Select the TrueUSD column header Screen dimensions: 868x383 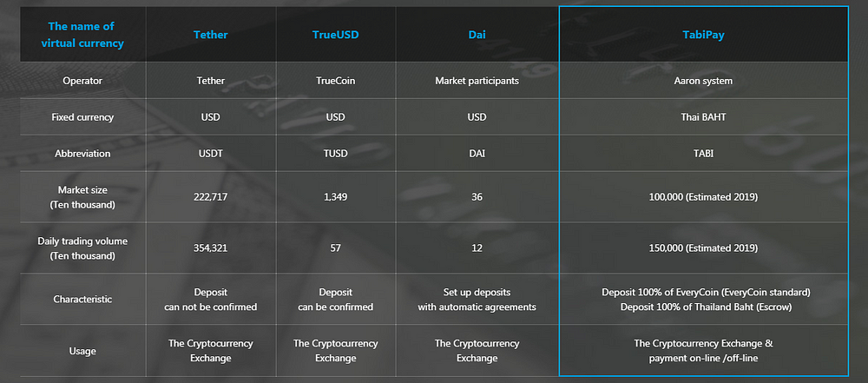click(335, 35)
